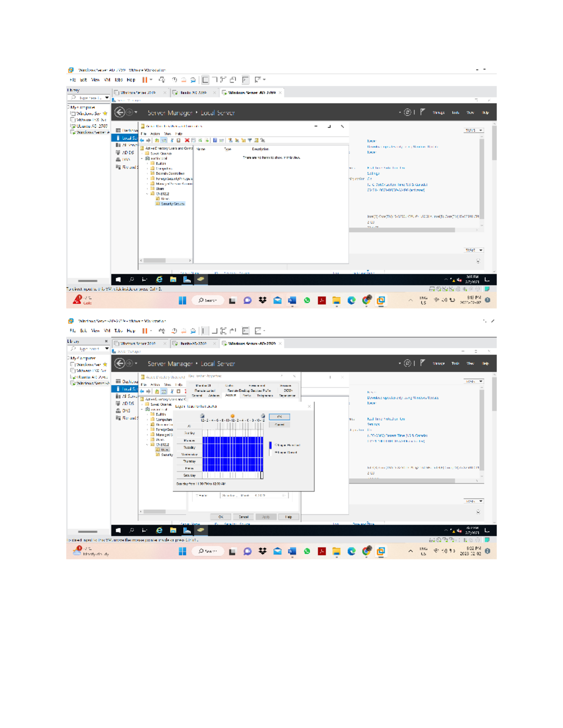The height and width of the screenshot is (728, 563).
Task: Open the account expiry date dropdown
Action: pos(283,495)
